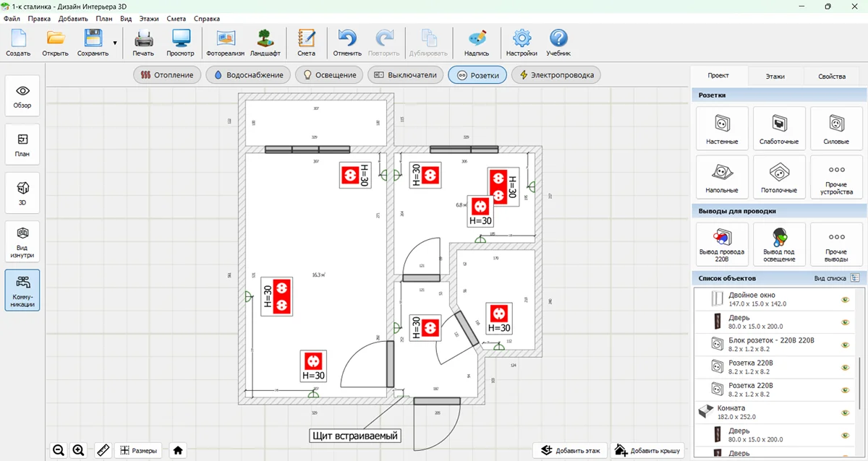Switch to the Свойства tab
Viewport: 868px width, 461px height.
[x=831, y=76]
